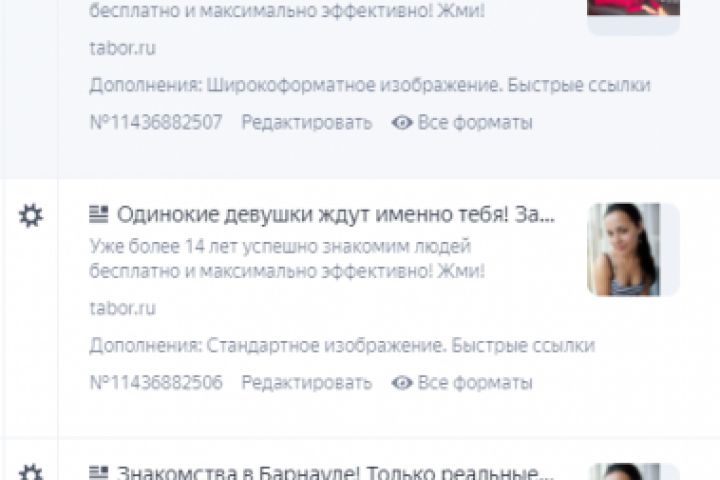This screenshot has height=480, width=720.
Task: Click the eye icon for ad №11436882506
Action: 402,383
